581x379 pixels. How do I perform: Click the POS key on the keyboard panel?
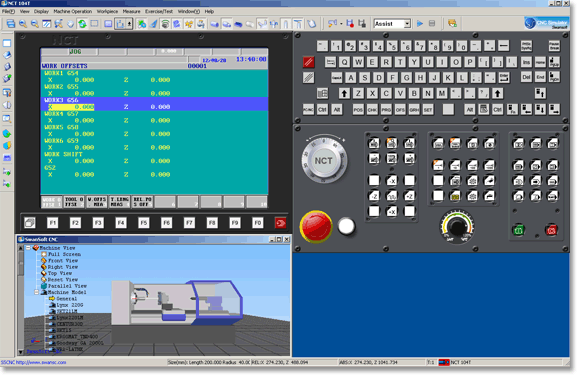point(358,110)
